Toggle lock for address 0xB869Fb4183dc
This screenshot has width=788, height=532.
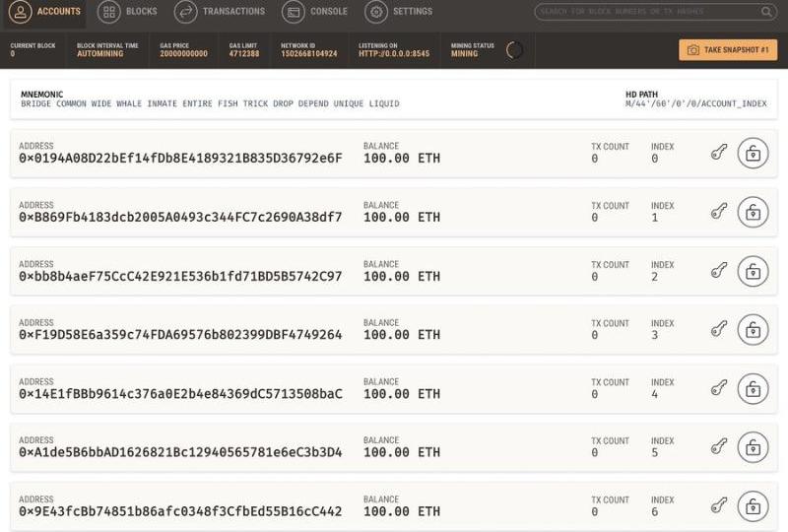pos(753,212)
